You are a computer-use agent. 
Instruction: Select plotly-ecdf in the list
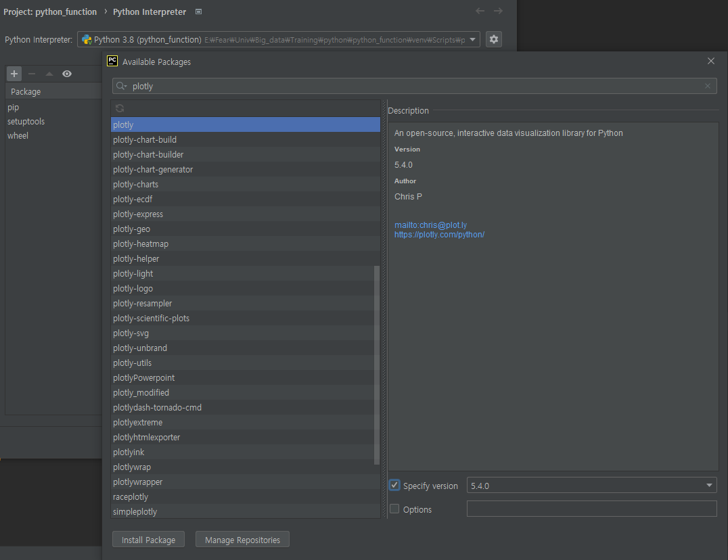(x=245, y=199)
